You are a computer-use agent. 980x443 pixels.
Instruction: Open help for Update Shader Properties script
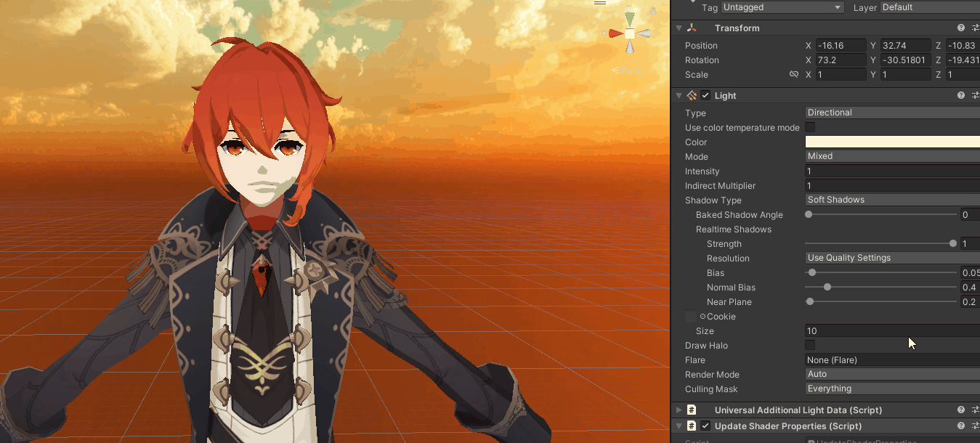click(x=961, y=426)
